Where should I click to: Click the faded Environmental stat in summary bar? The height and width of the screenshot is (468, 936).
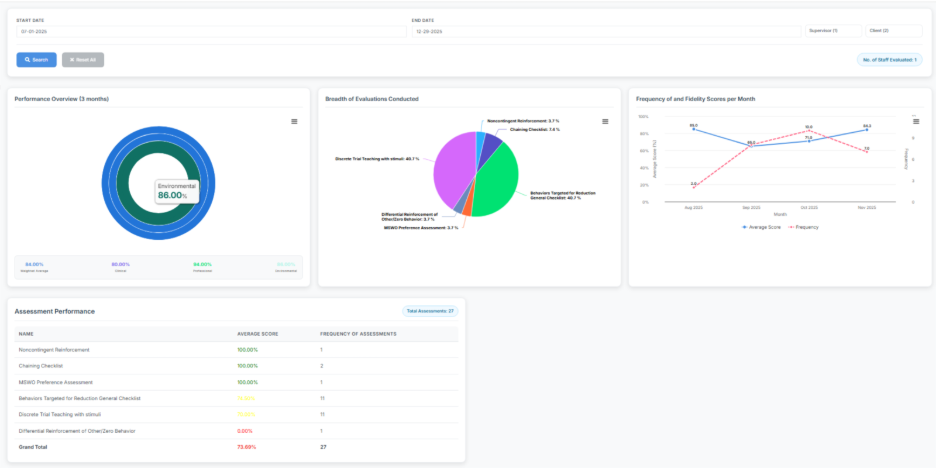tap(285, 267)
